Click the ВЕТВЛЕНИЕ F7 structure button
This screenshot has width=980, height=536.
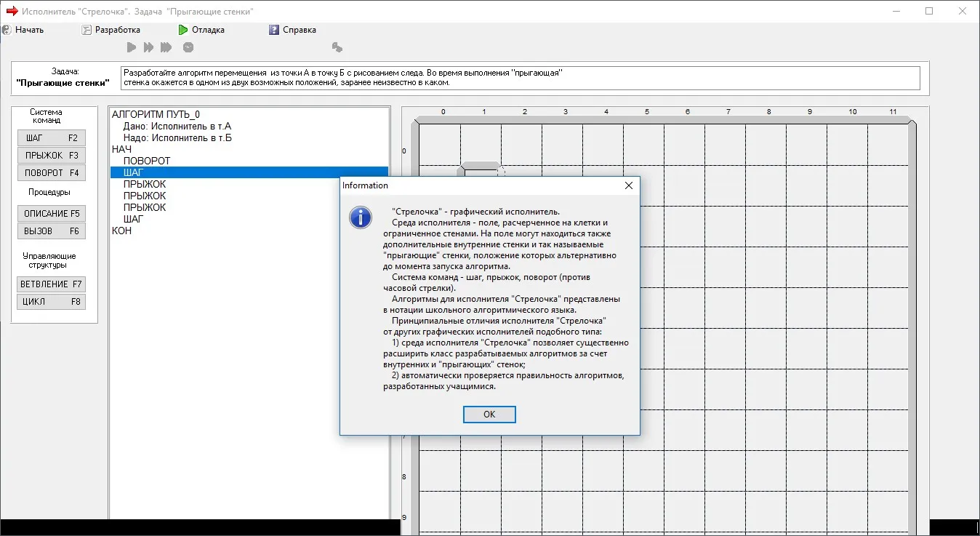[51, 284]
